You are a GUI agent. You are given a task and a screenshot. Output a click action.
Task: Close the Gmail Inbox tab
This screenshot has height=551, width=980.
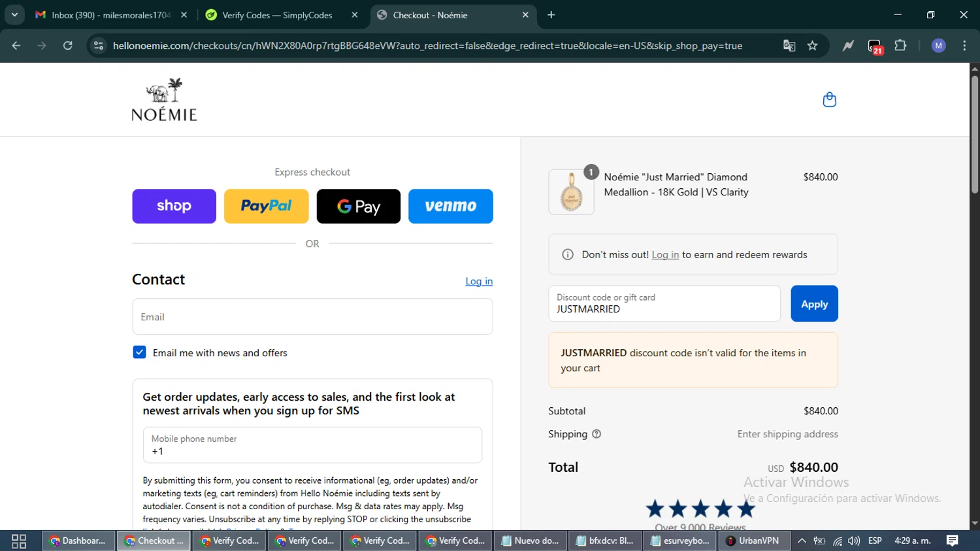point(184,15)
